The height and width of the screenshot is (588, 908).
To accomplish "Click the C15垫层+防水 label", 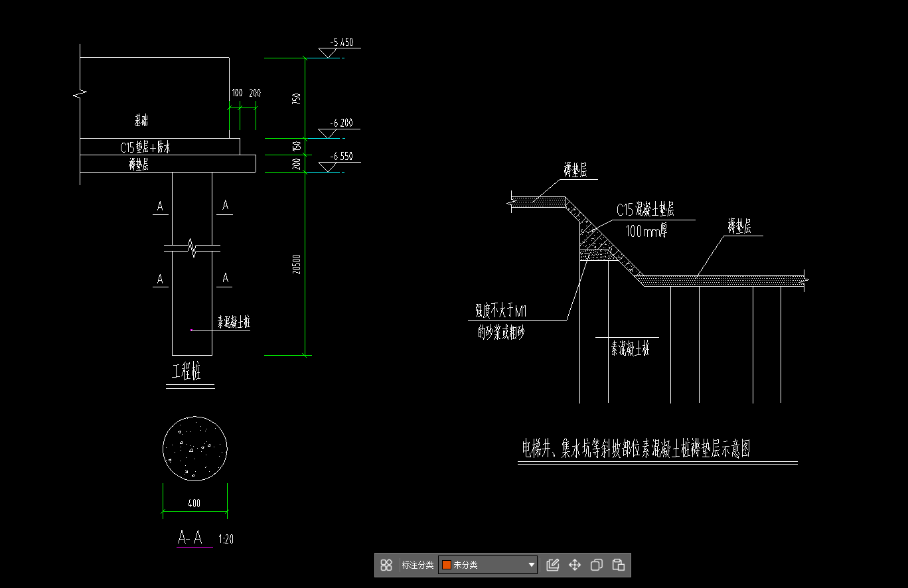I will (145, 147).
